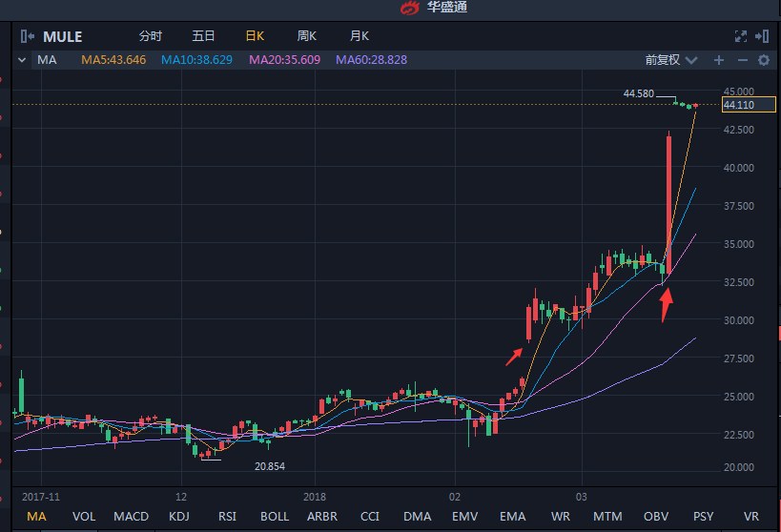Open the 前复权 adjustment dropdown
This screenshot has height=532, width=781.
[x=671, y=60]
